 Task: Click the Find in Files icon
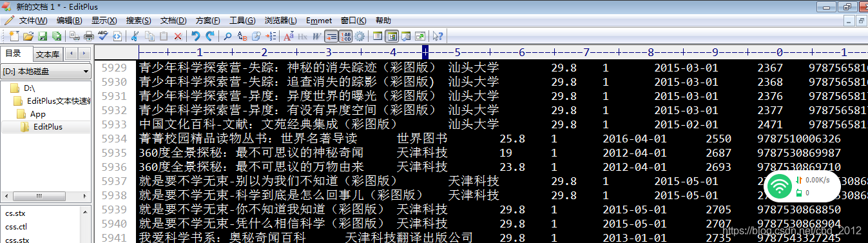(x=256, y=36)
